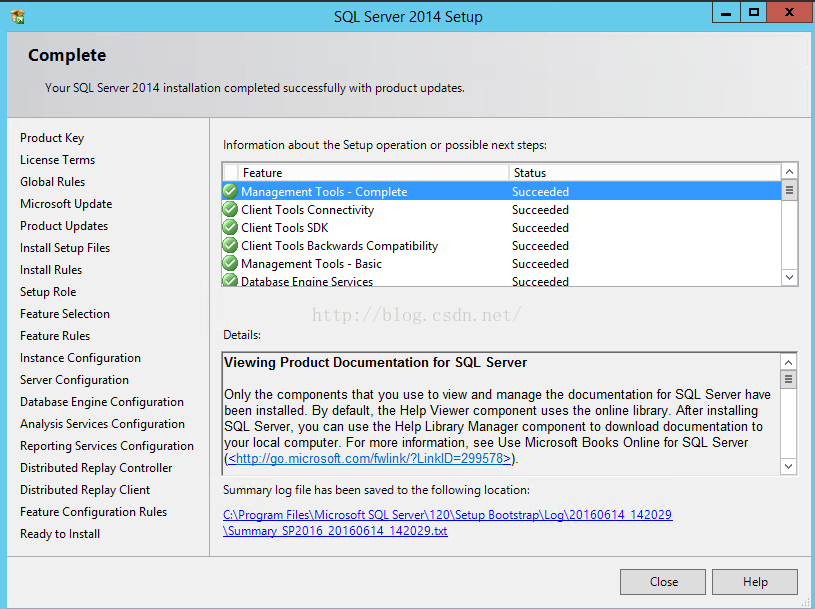Click the Feature Selection step
The height and width of the screenshot is (609, 815).
coord(65,314)
